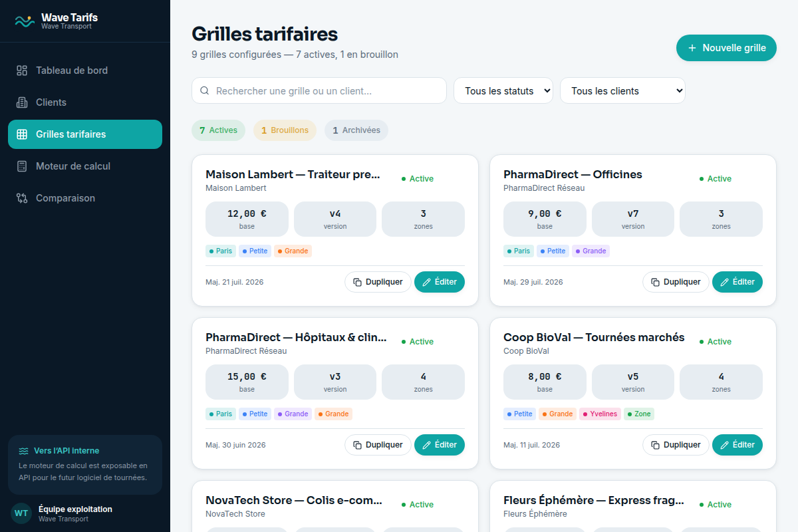Click the Moteur de calcul calculator icon
798x532 pixels.
[22, 166]
